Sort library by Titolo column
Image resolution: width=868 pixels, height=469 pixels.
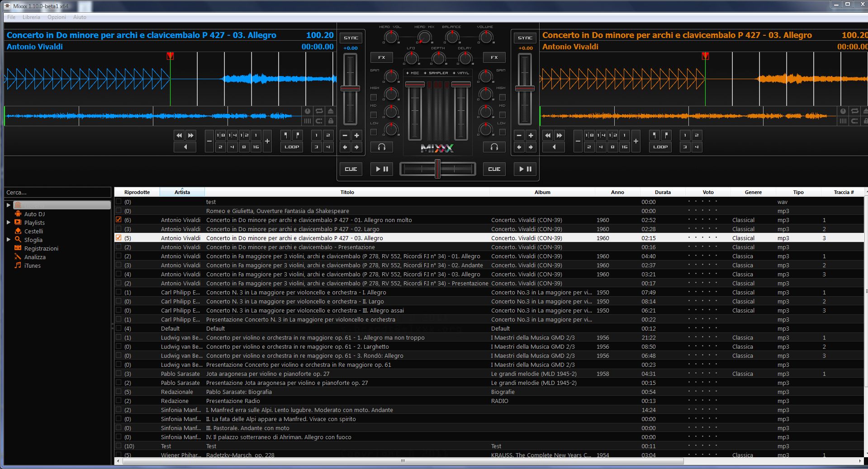(347, 192)
